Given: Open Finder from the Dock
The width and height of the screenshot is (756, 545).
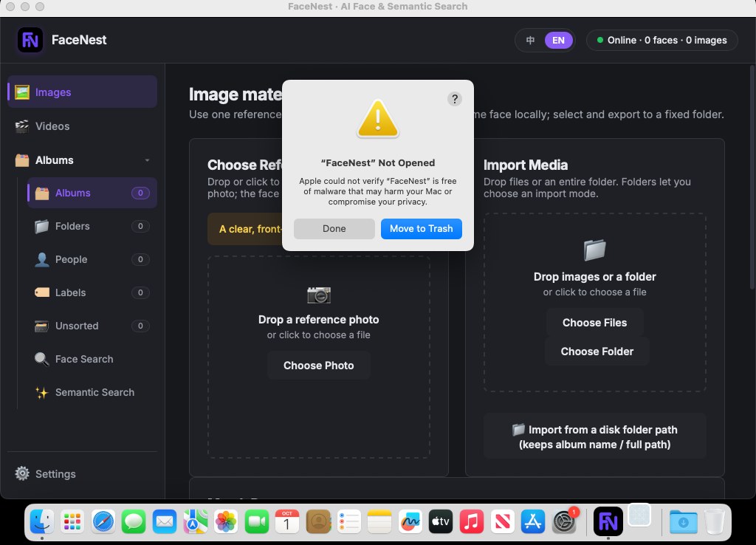Looking at the screenshot, I should point(42,521).
